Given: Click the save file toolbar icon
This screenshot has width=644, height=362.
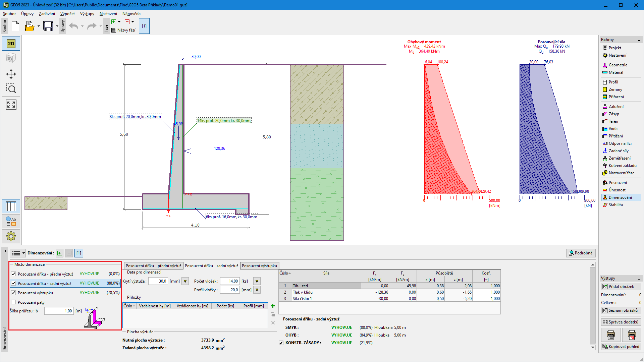Looking at the screenshot, I should (48, 26).
